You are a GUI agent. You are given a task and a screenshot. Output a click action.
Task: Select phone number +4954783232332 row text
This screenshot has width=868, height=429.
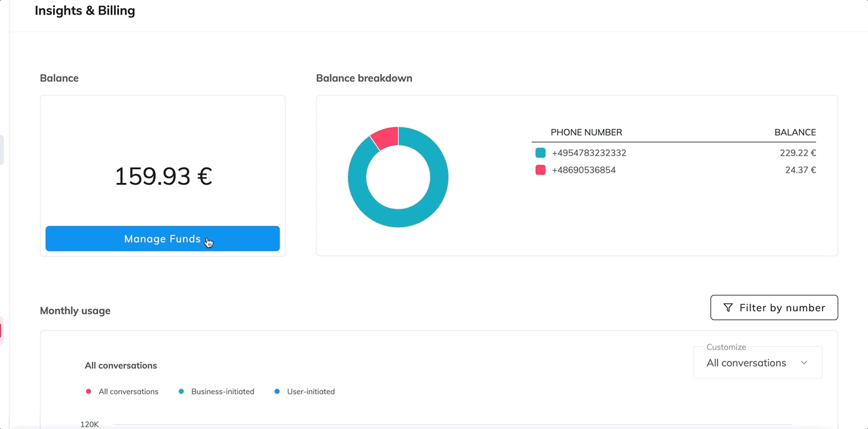[x=588, y=152]
